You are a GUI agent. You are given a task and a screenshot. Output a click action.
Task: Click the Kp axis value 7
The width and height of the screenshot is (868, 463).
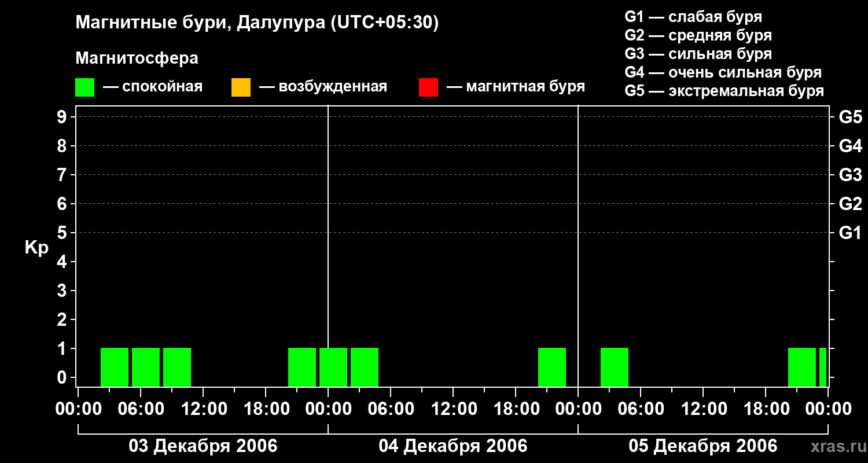point(63,175)
